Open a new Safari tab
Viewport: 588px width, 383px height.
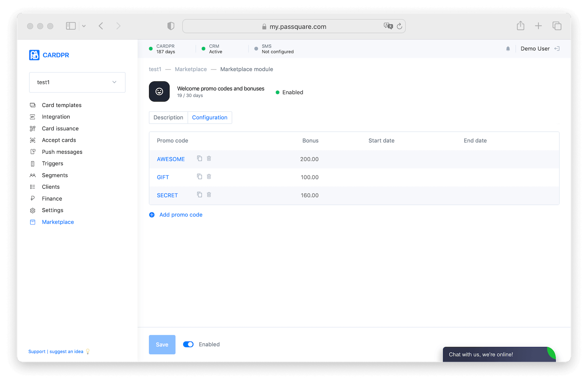538,26
